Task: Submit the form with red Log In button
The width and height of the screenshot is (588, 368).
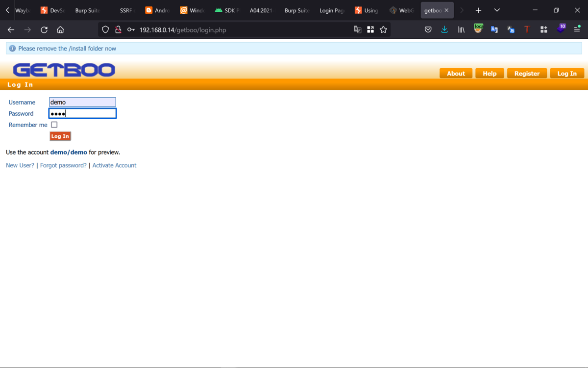Action: click(x=60, y=136)
